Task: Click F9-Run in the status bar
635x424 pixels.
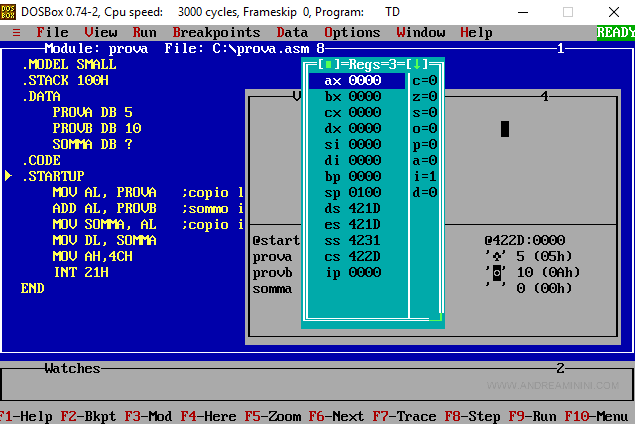Action: coord(532,416)
